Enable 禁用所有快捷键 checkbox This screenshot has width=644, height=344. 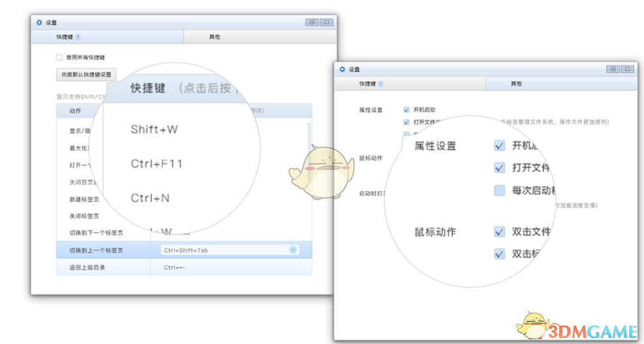[60, 58]
